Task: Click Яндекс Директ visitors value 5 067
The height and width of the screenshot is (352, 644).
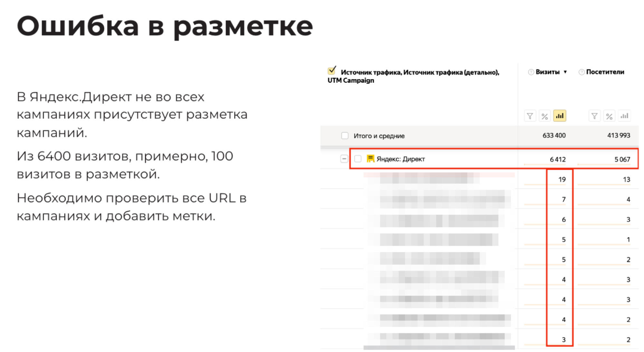Action: point(622,159)
